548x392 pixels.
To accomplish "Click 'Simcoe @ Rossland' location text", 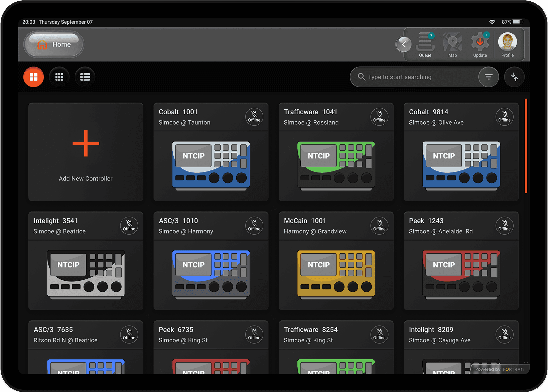I will 311,123.
